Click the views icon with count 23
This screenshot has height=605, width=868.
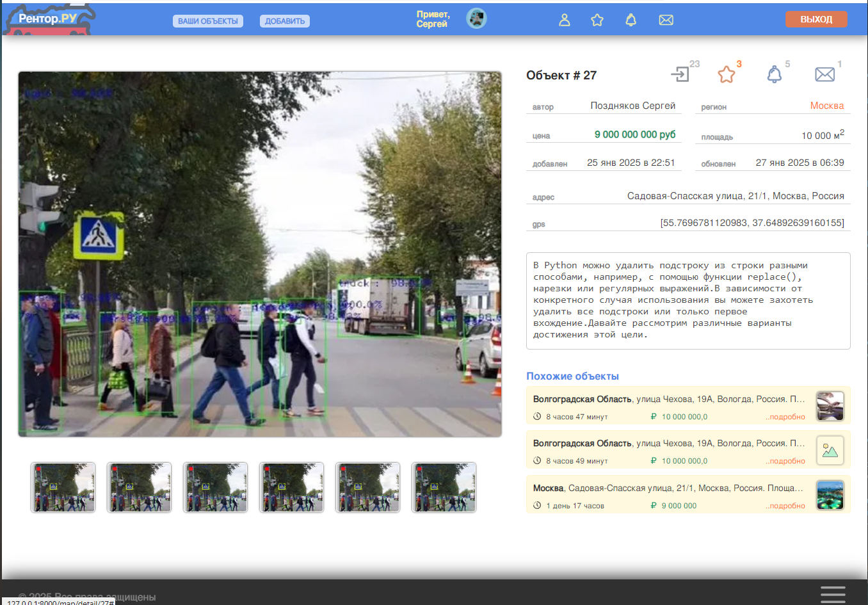click(680, 74)
